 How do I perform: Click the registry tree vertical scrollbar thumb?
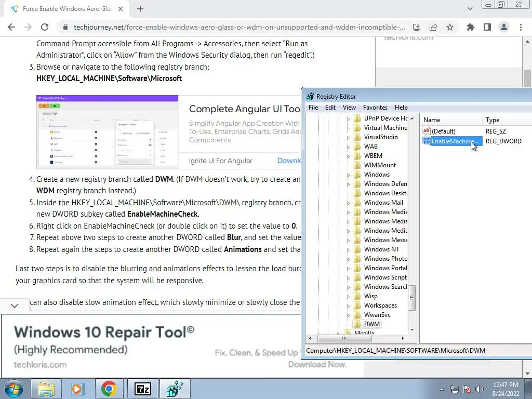coord(411,298)
